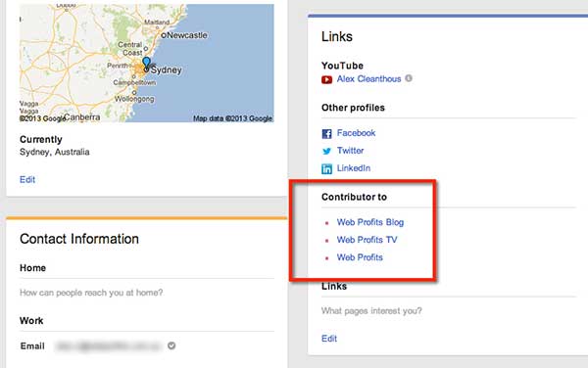Click Edit at bottom of Links card

click(x=329, y=339)
